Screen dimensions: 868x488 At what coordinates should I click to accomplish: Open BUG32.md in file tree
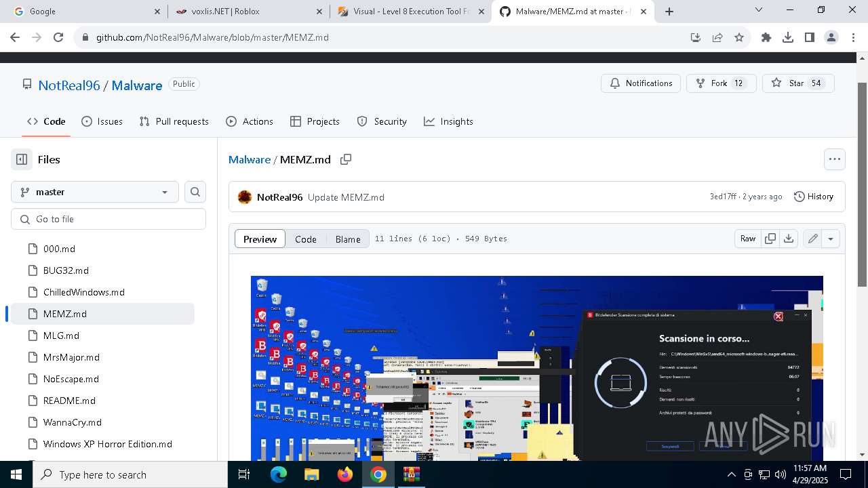click(66, 270)
